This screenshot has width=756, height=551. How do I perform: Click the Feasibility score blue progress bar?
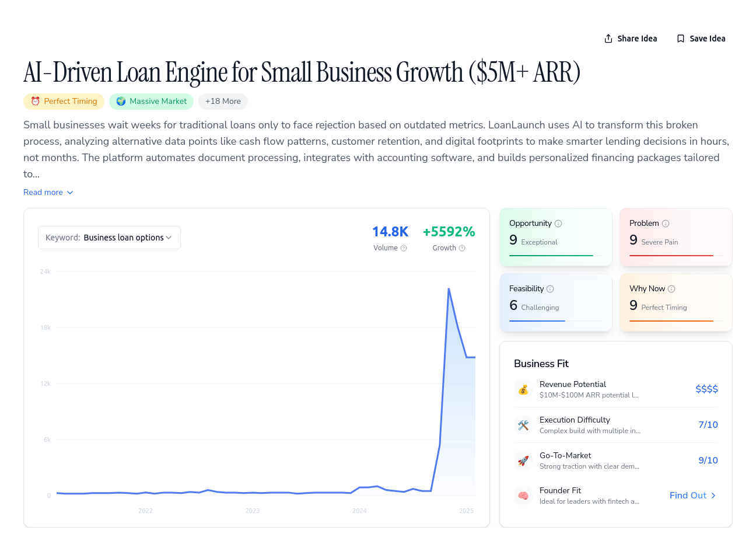point(556,321)
